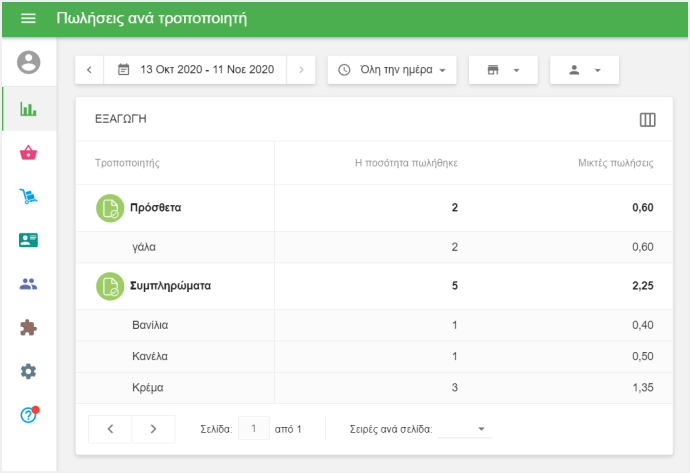Open the customers people section
This screenshot has width=690, height=473.
tap(28, 284)
